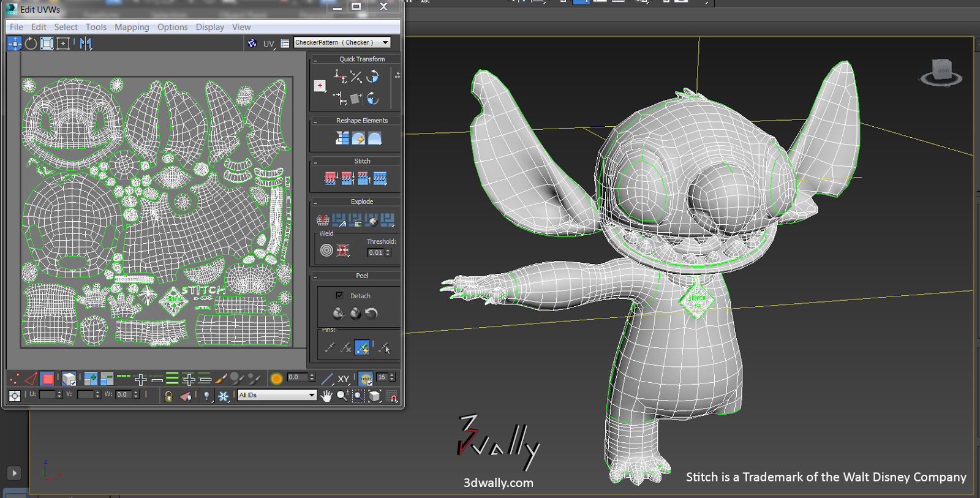Click the Quick Peel icon
The width and height of the screenshot is (980, 498).
[339, 314]
